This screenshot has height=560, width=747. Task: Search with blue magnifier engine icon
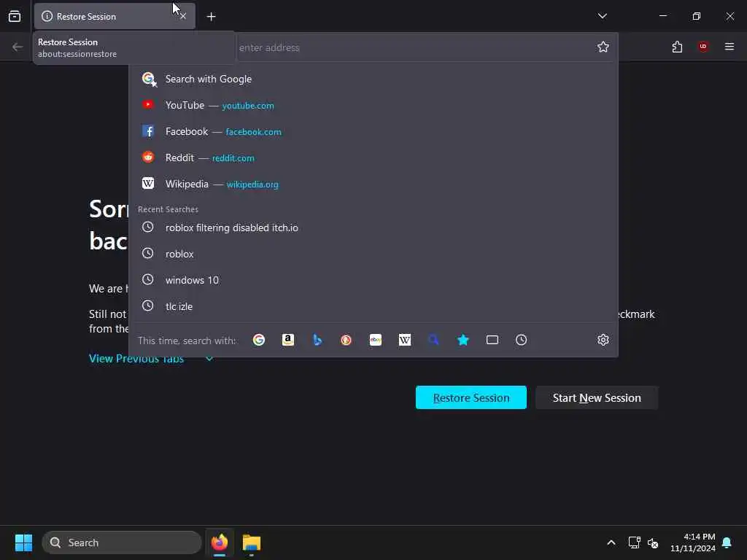point(433,340)
